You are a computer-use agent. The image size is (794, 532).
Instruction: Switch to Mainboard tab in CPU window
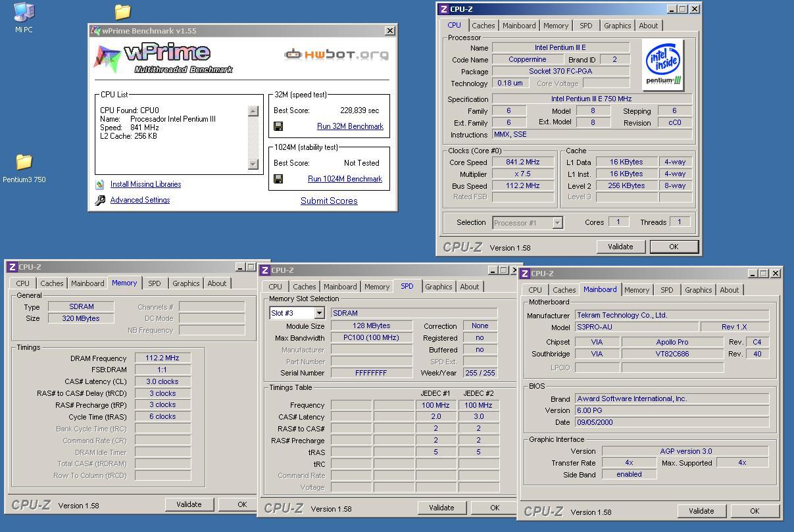coord(519,26)
